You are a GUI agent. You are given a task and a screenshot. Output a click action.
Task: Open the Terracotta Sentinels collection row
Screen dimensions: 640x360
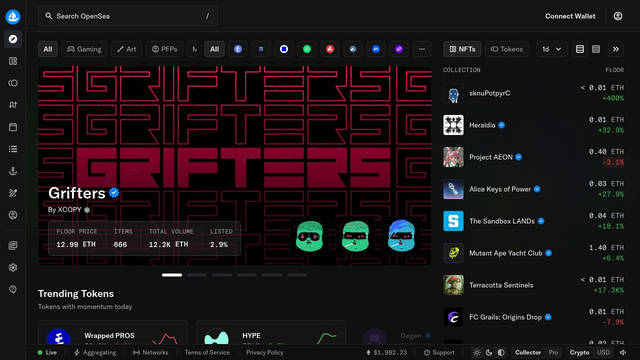(533, 285)
